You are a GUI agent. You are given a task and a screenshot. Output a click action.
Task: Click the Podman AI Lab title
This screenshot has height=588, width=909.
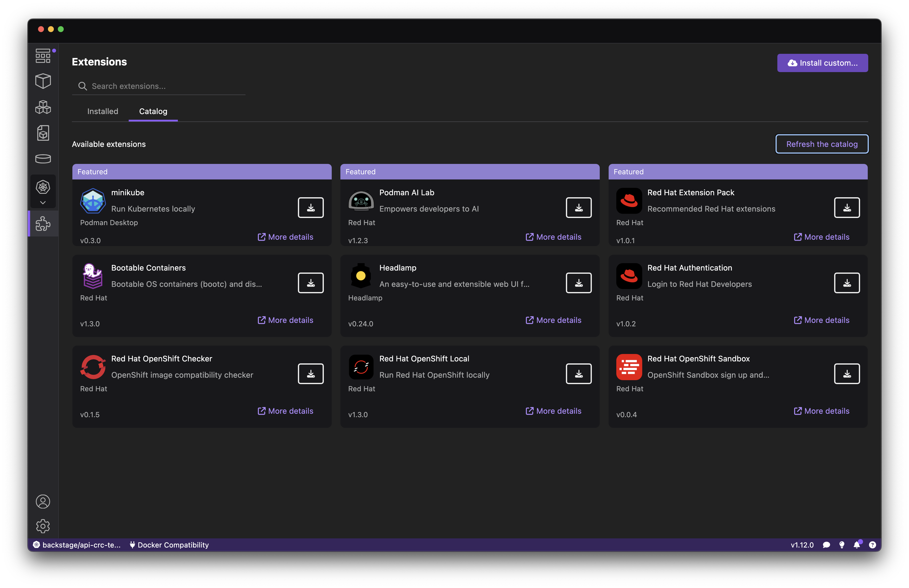407,193
